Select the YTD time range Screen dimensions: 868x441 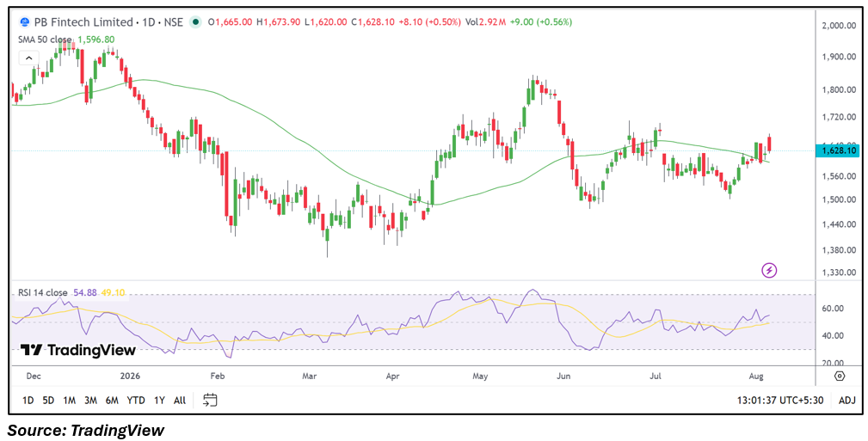coord(136,400)
